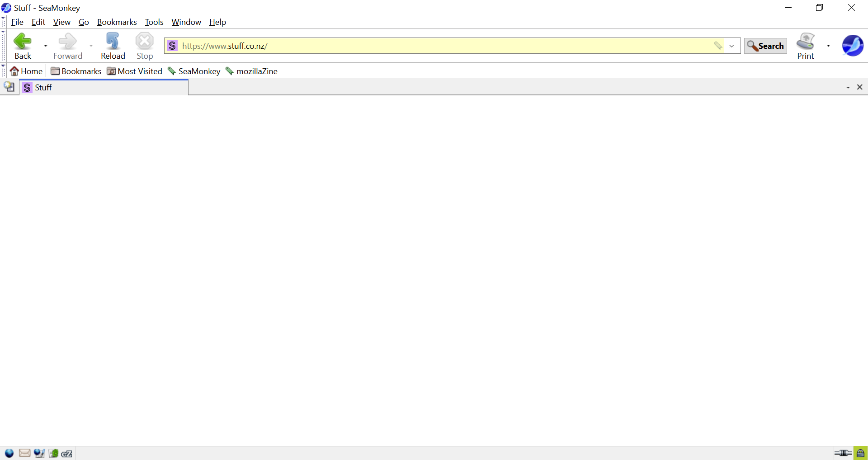Open the URL bar history dropdown
The image size is (868, 460).
(x=731, y=46)
